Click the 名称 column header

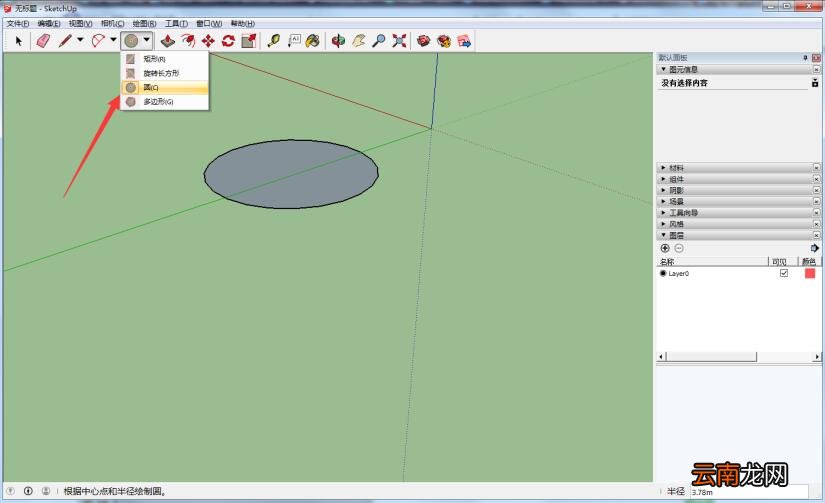tap(712, 261)
